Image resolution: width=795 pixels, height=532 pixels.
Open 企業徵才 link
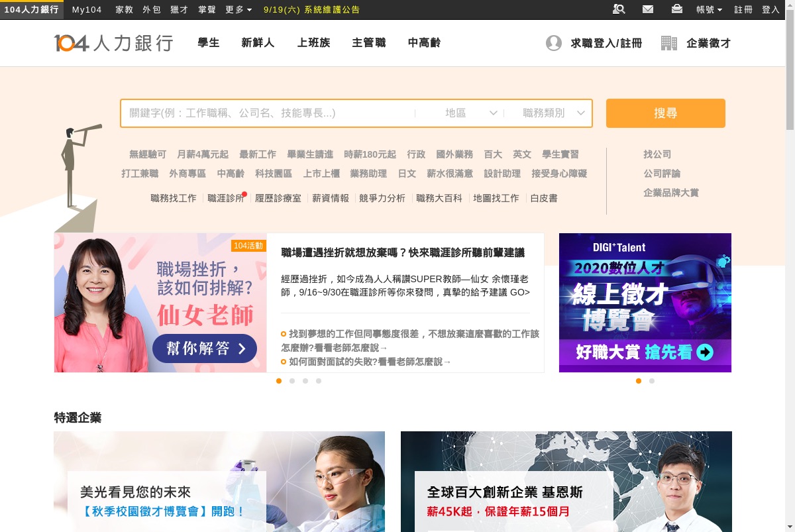pyautogui.click(x=709, y=43)
